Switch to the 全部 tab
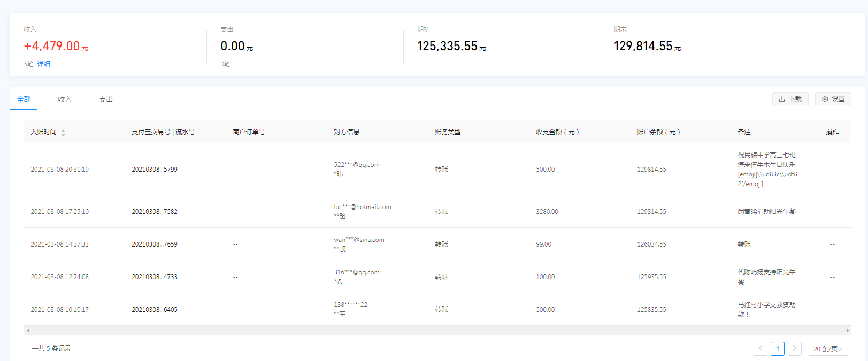Screen dimensions: 868x361 pyautogui.click(x=24, y=99)
